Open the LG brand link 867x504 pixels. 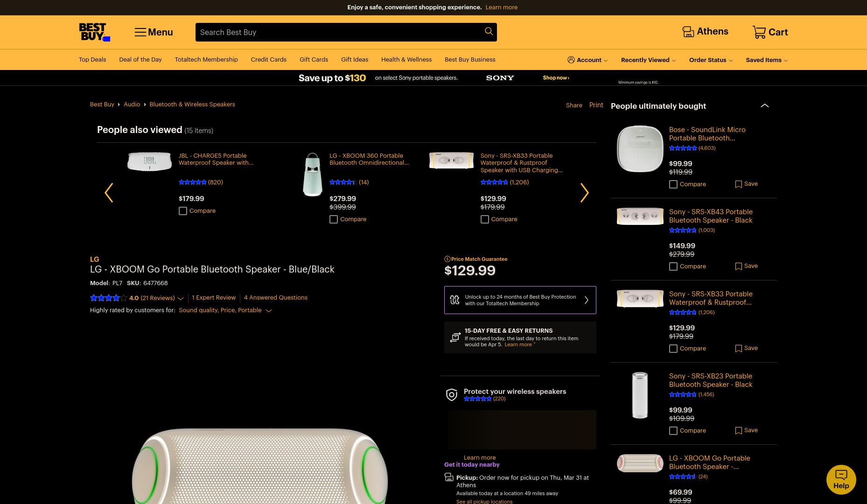(x=94, y=259)
